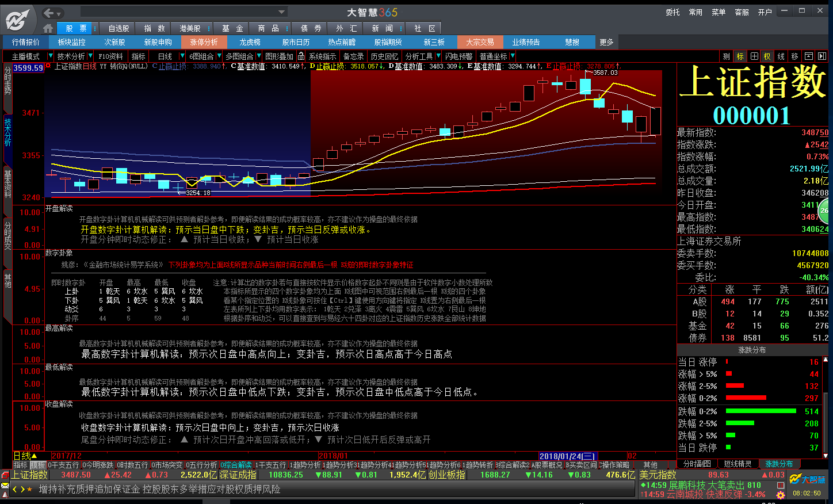Open the 指数 tab

point(154,28)
